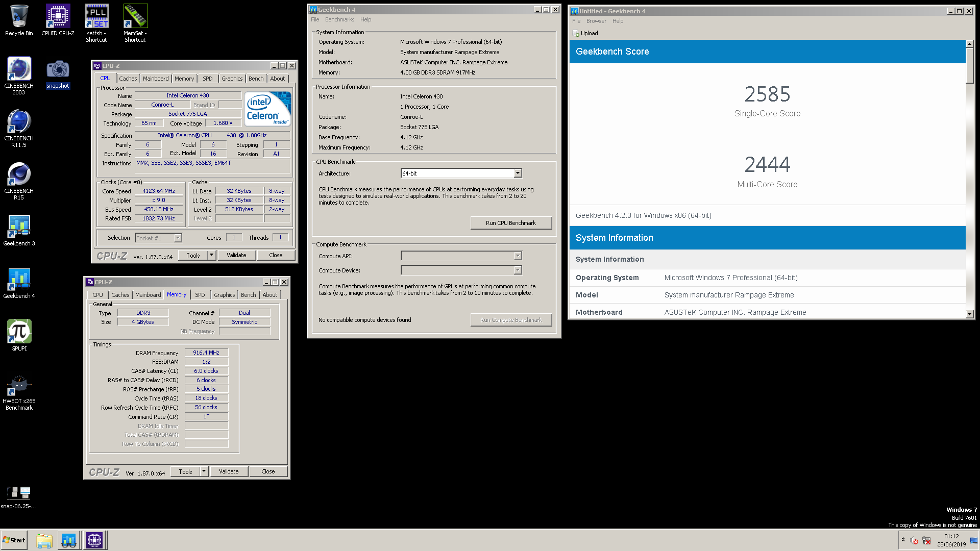Image resolution: width=980 pixels, height=551 pixels.
Task: Click DRAM Frequency value 916.4 MHz
Action: point(206,353)
